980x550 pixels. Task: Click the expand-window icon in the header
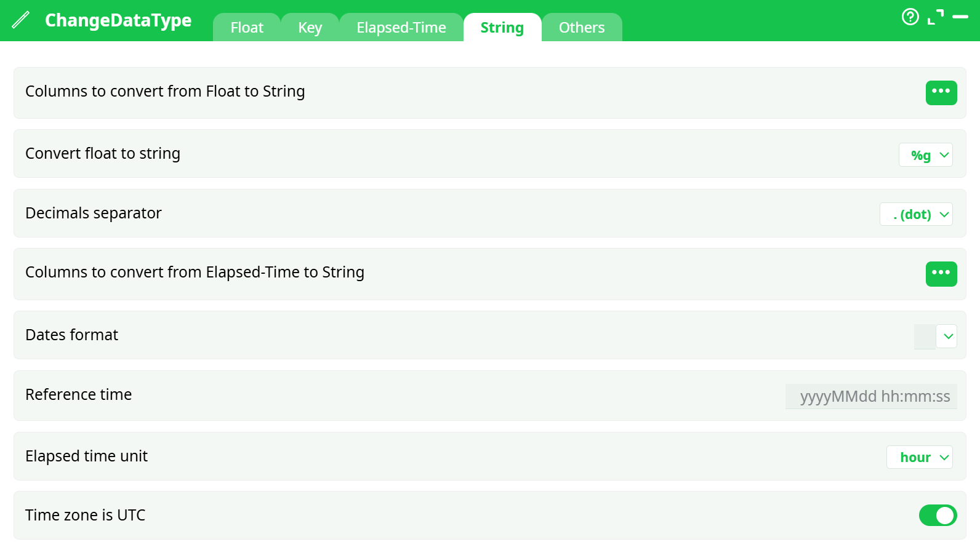[936, 17]
